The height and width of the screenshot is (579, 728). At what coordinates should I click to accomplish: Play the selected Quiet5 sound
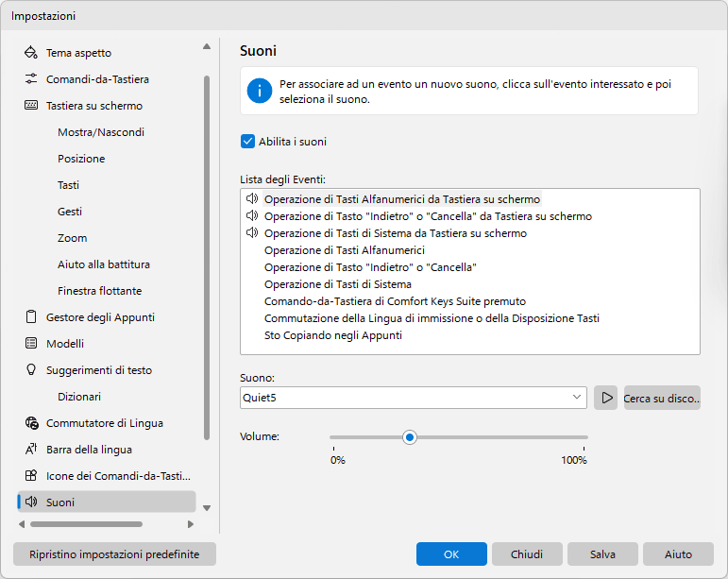(606, 398)
